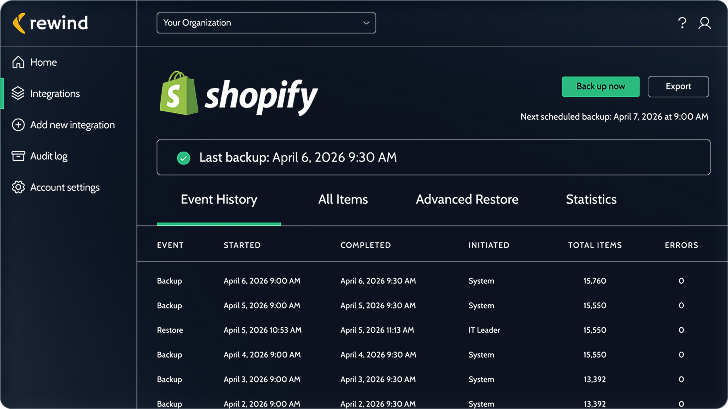Viewport: 728px width, 409px height.
Task: Open Audit log in sidebar
Action: 49,156
